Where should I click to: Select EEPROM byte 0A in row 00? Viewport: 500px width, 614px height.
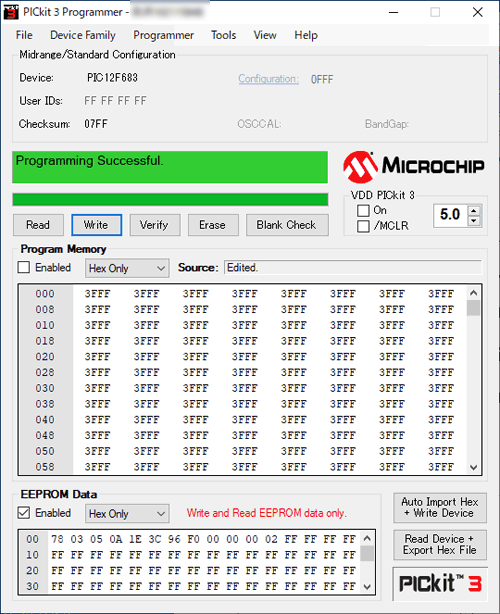click(x=116, y=539)
